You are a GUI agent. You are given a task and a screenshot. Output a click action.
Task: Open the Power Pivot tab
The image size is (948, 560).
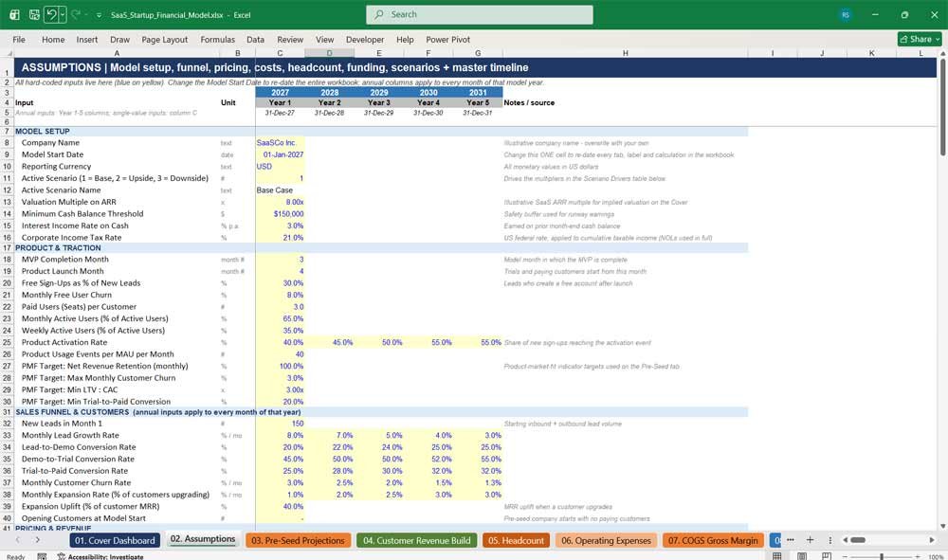(x=448, y=39)
